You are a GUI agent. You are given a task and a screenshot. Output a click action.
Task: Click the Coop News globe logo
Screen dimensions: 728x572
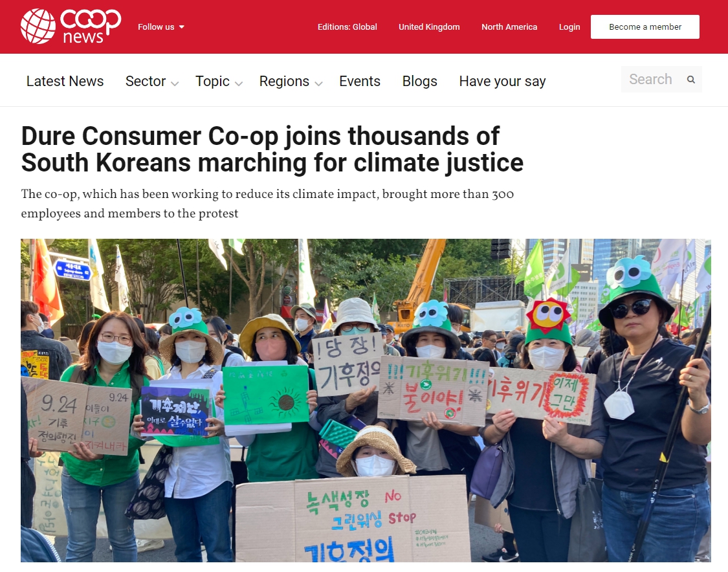pyautogui.click(x=38, y=27)
